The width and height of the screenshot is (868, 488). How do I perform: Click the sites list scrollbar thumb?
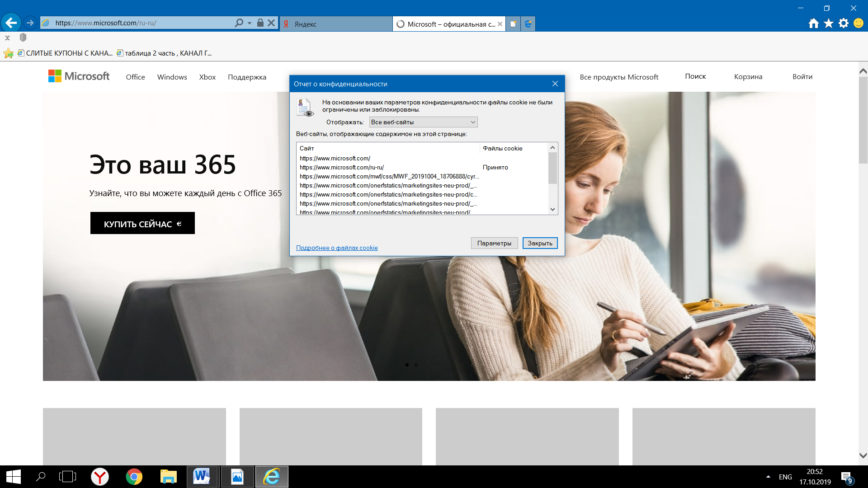pos(552,168)
